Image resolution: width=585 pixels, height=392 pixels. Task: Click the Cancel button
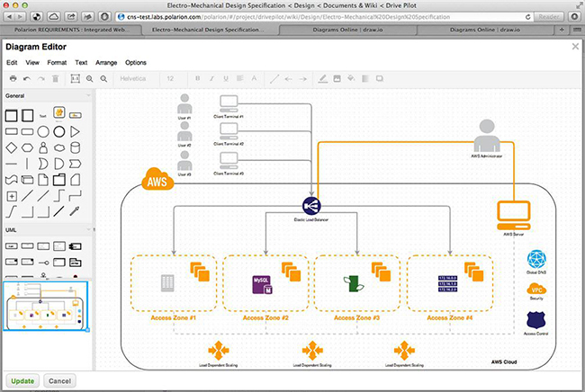click(59, 381)
